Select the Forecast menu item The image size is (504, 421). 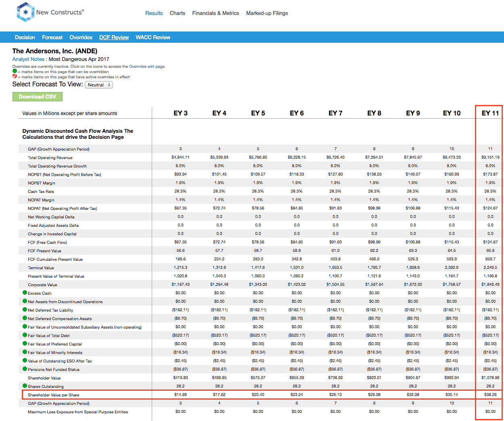pyautogui.click(x=52, y=37)
